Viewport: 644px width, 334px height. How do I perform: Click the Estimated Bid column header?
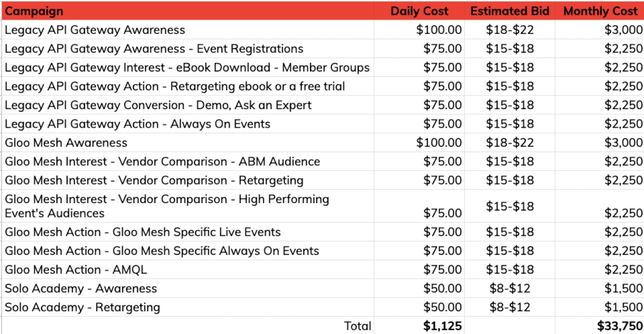click(510, 11)
